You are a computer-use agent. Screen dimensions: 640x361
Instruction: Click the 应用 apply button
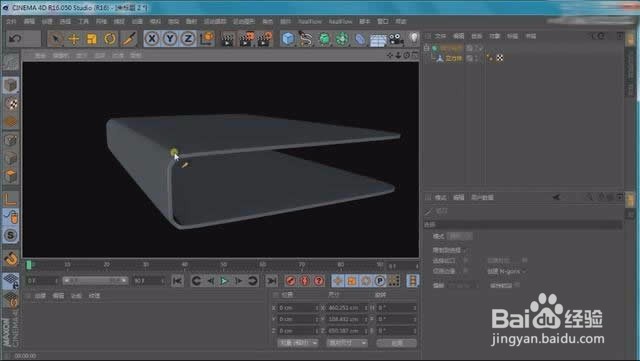click(x=397, y=343)
